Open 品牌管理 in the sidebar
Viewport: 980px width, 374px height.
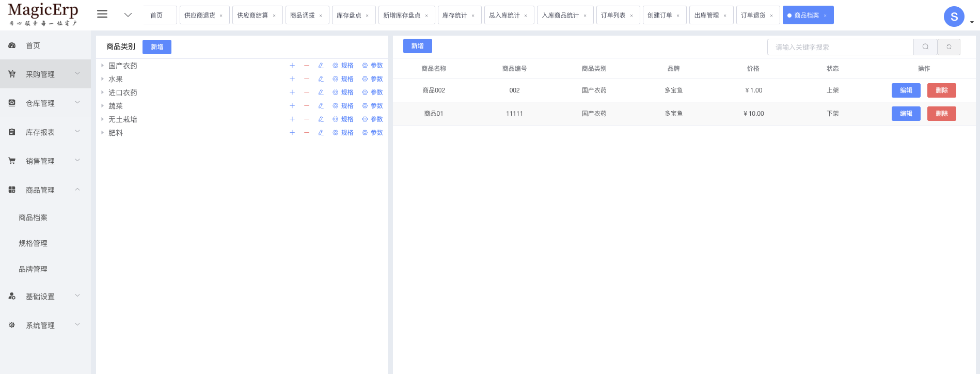click(45, 269)
